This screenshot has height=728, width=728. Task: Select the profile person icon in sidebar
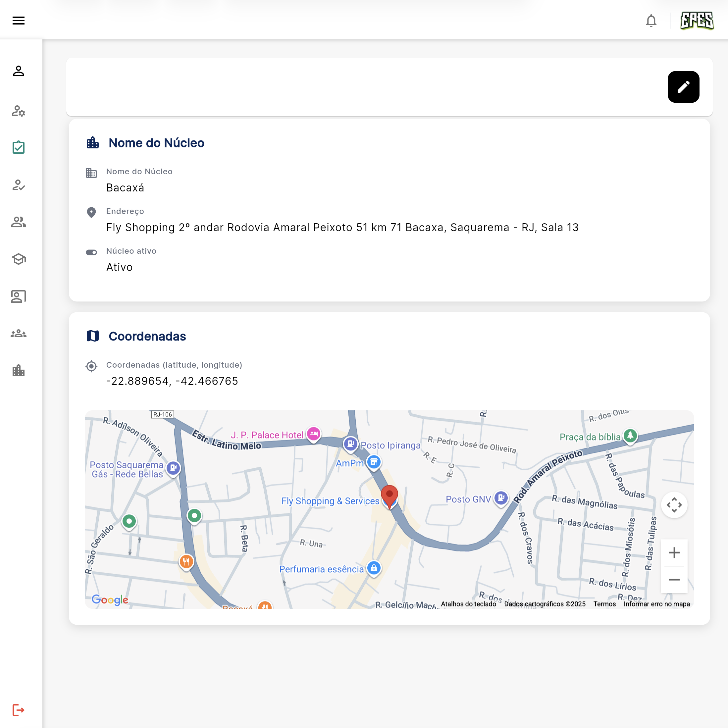pos(19,72)
